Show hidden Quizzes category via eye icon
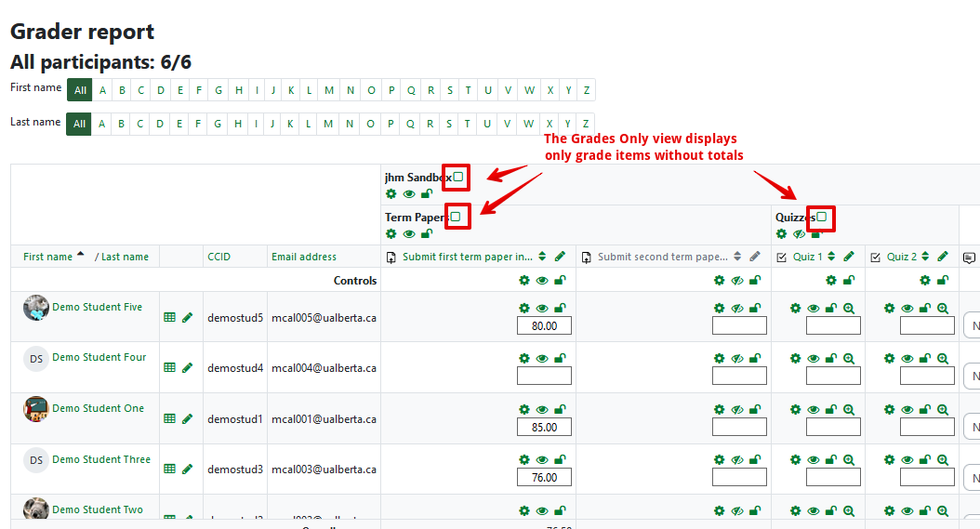This screenshot has width=980, height=529. [x=799, y=234]
